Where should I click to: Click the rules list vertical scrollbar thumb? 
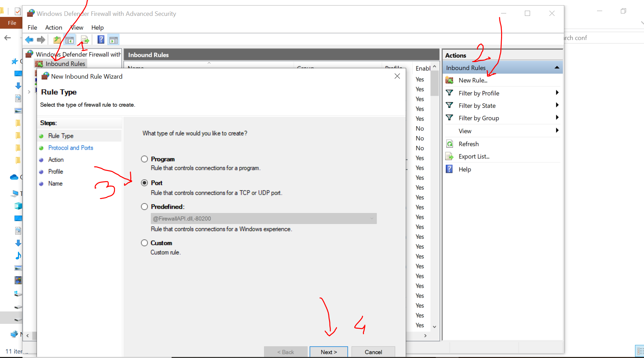point(435,83)
